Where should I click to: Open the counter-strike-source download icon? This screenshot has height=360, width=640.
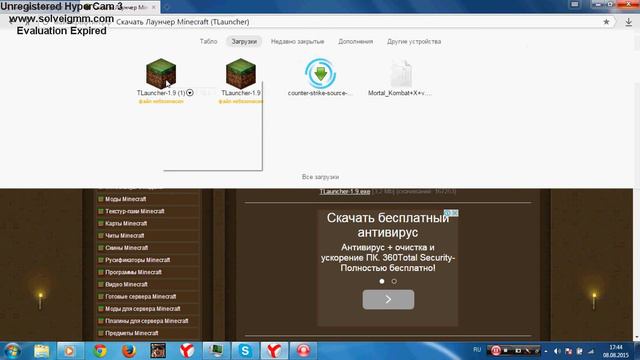(x=320, y=74)
